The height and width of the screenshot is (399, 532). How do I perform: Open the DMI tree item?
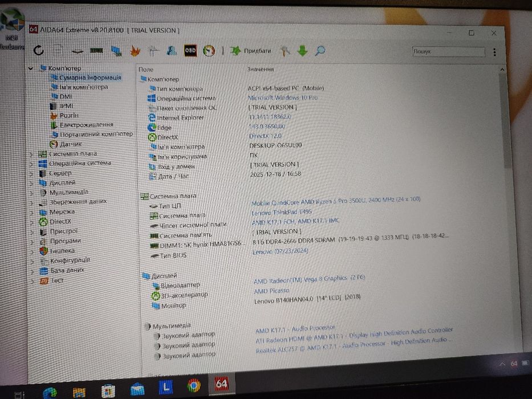[62, 96]
